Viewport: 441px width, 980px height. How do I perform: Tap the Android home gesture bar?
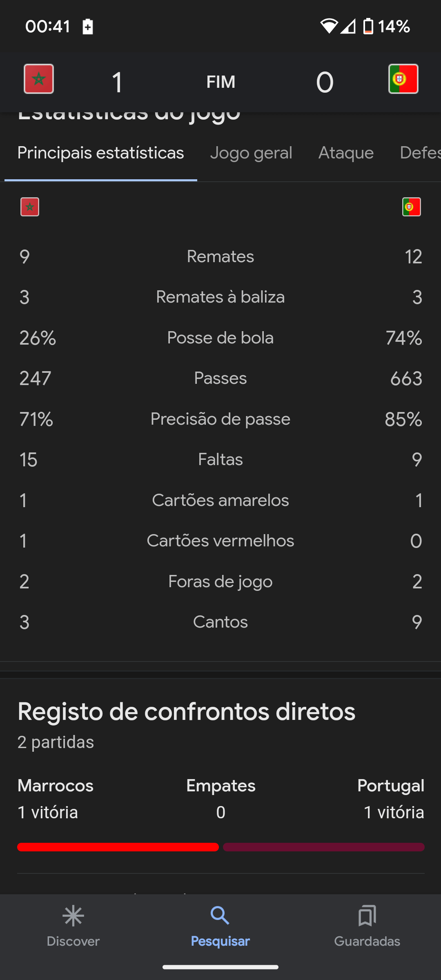click(x=220, y=967)
